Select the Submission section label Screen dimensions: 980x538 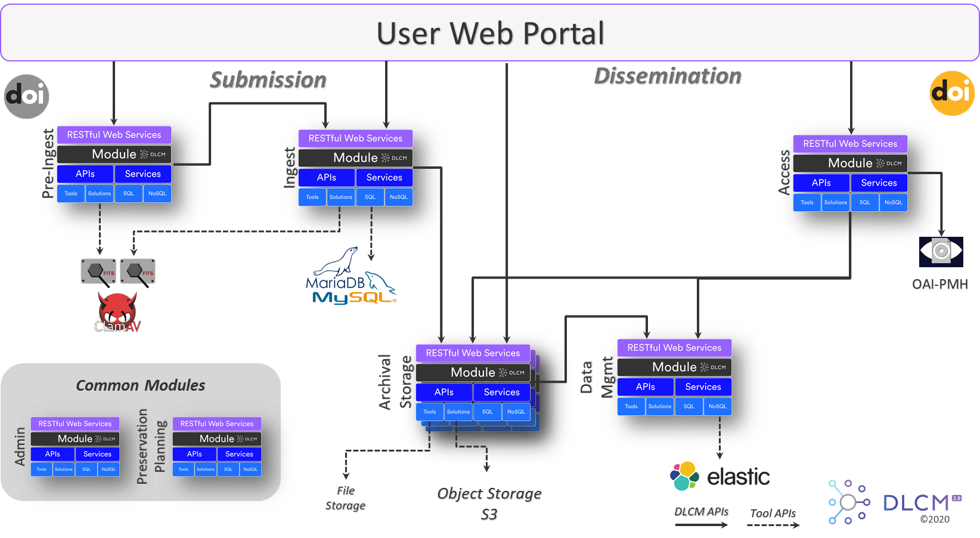(x=268, y=79)
